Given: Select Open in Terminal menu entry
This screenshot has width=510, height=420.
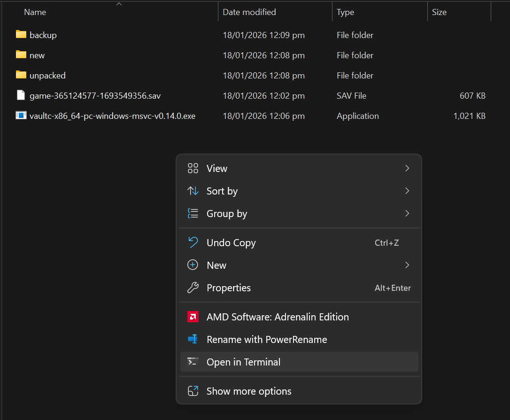Looking at the screenshot, I should 243,362.
